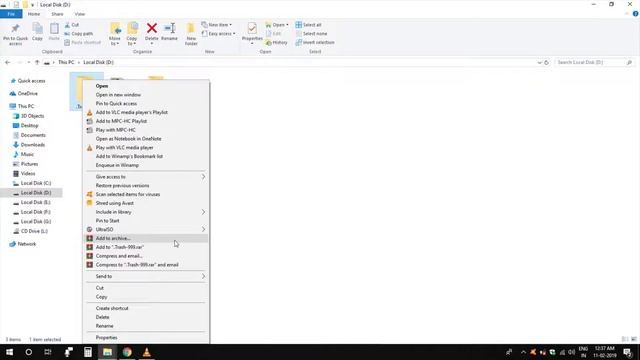640x360 pixels.
Task: Click Copy path in the ribbon
Action: (78, 34)
